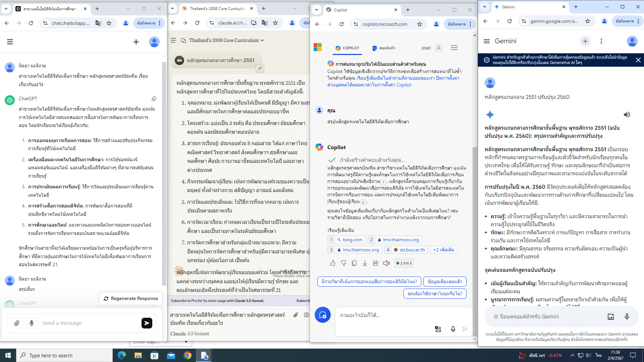644x362 pixels.
Task: Expand the +2 more sources in Copilot
Action: (443, 250)
